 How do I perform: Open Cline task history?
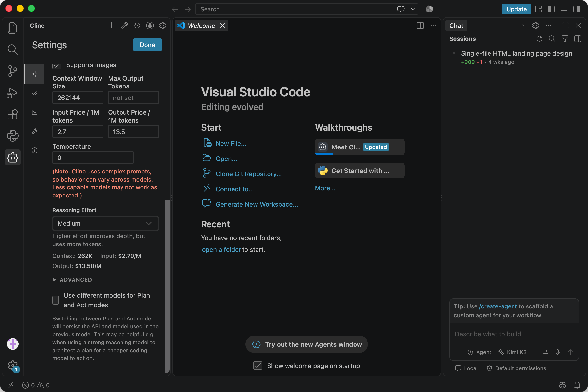point(137,25)
